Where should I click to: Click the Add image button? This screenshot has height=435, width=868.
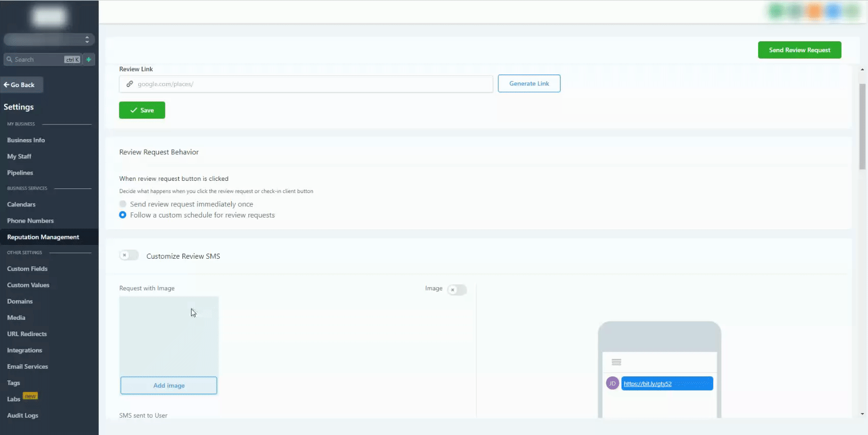[x=169, y=386]
